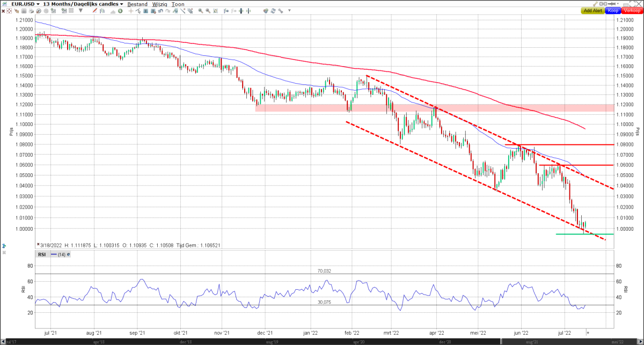This screenshot has height=345, width=644.
Task: Open the Bestand menu
Action: coord(137,4)
